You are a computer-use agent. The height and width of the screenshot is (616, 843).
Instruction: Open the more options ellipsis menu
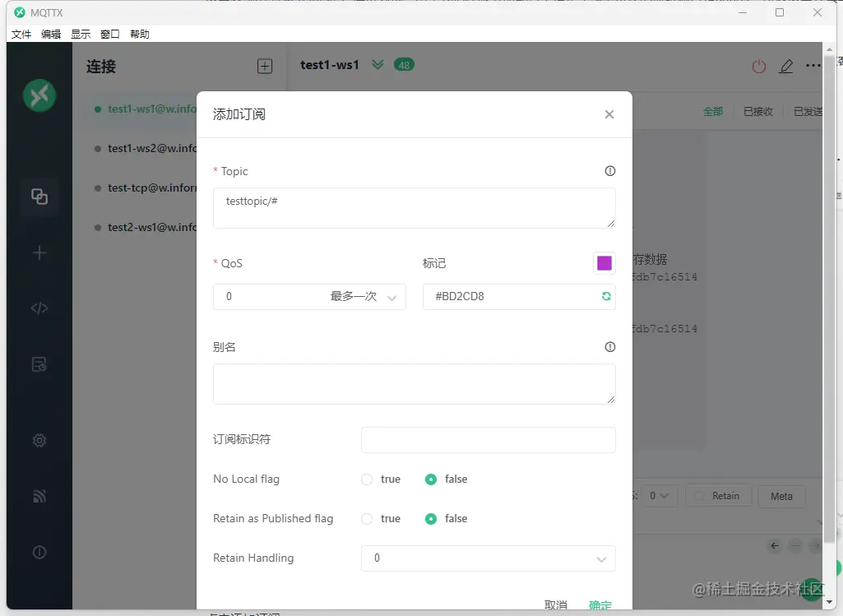click(813, 66)
